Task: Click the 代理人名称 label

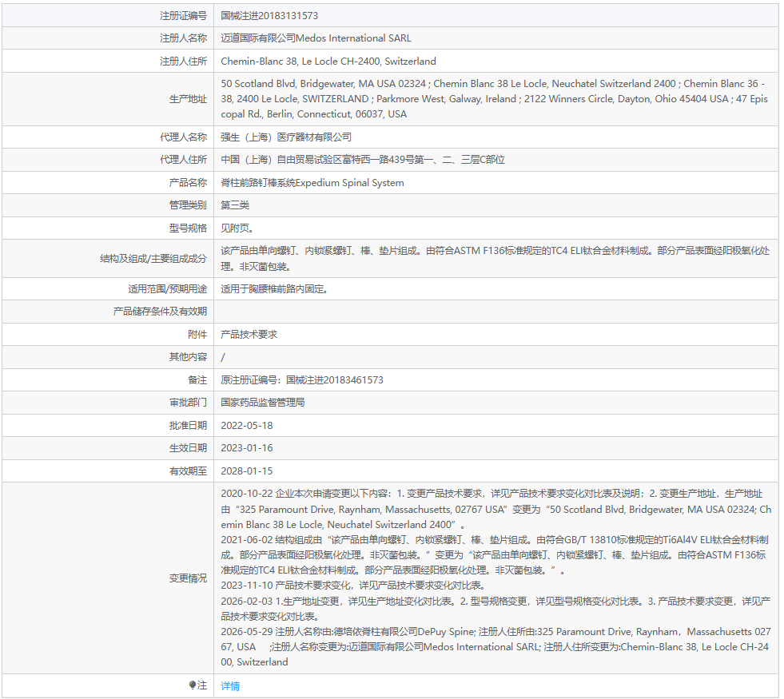Action: point(183,137)
